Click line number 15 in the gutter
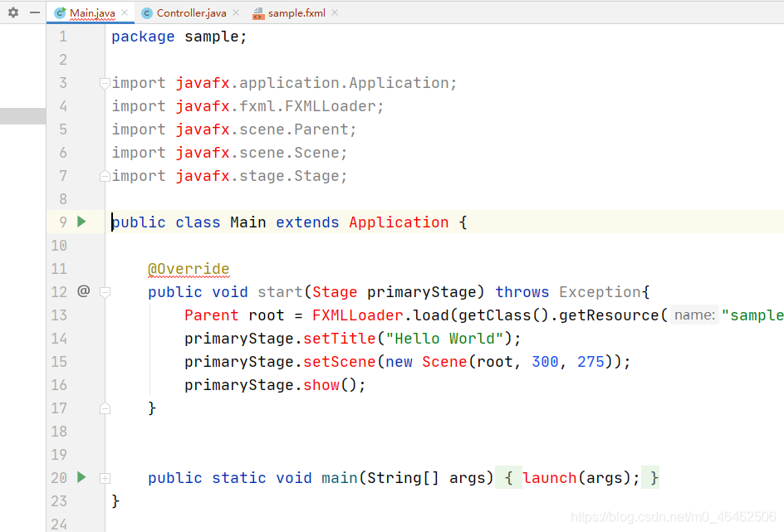This screenshot has width=784, height=532. tap(58, 362)
